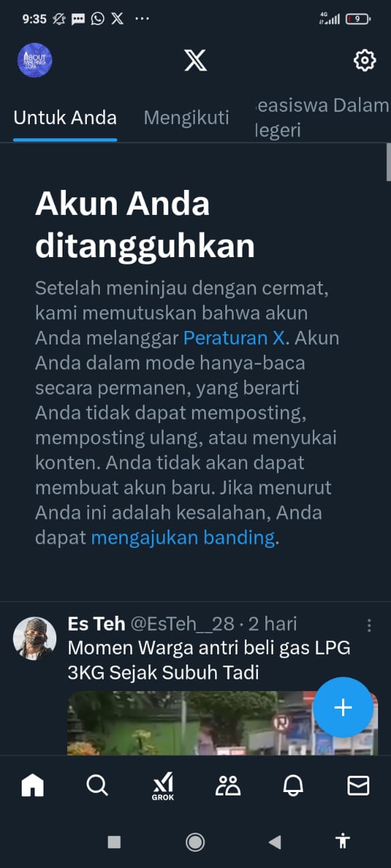The height and width of the screenshot is (868, 391).
Task: Switch to the Mengikuti tab
Action: point(187,117)
